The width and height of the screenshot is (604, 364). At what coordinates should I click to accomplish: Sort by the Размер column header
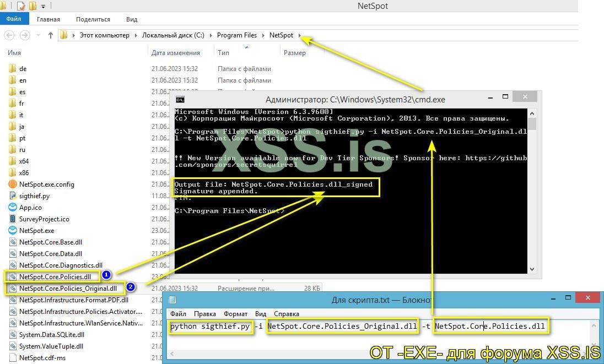pos(295,53)
